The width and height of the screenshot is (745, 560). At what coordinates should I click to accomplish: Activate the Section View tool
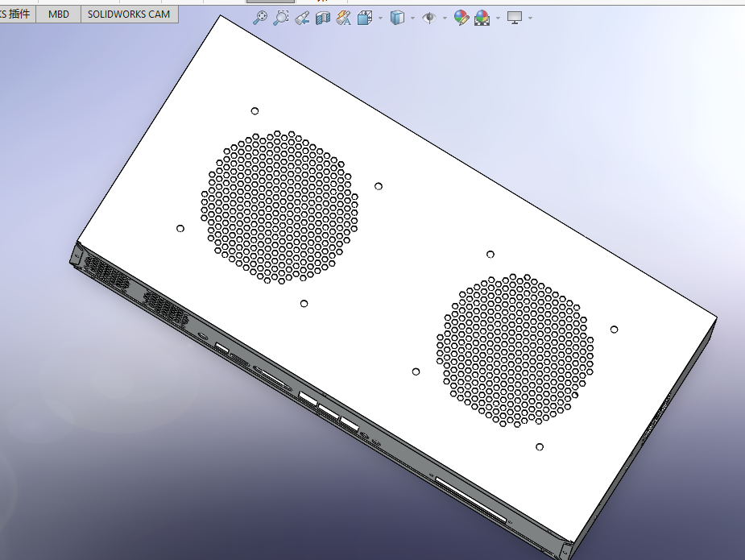[323, 18]
